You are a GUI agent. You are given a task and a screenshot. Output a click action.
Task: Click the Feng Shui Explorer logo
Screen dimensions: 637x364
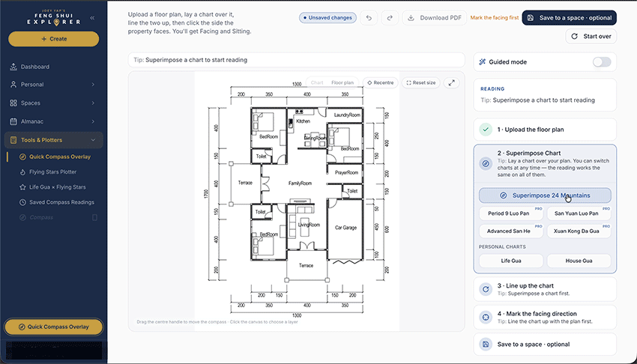click(x=54, y=18)
